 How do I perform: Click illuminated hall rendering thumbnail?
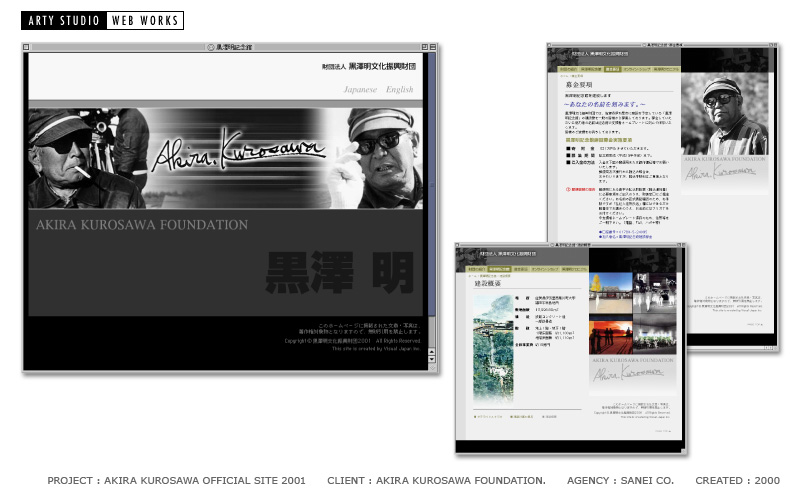[655, 334]
